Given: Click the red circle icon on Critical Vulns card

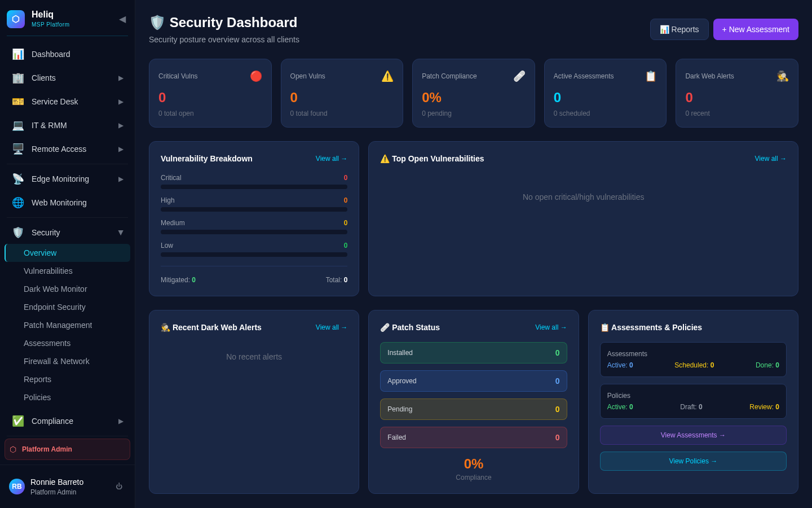Looking at the screenshot, I should (x=256, y=76).
